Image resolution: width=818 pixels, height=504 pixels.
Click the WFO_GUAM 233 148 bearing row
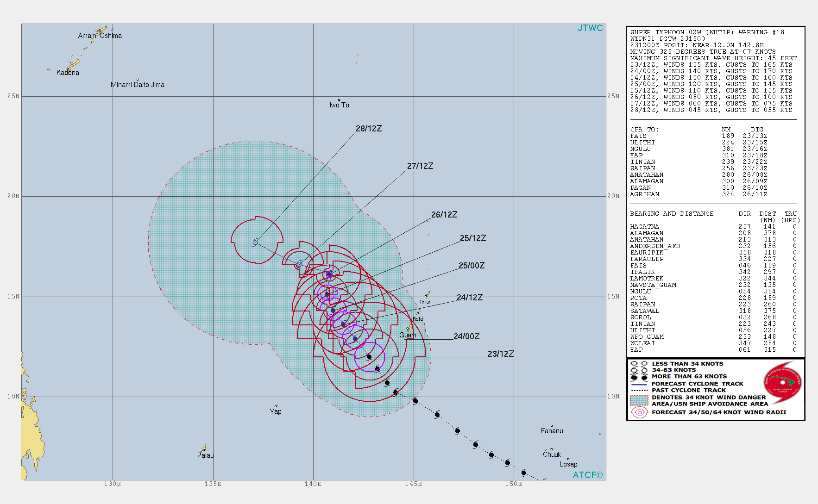(713, 337)
